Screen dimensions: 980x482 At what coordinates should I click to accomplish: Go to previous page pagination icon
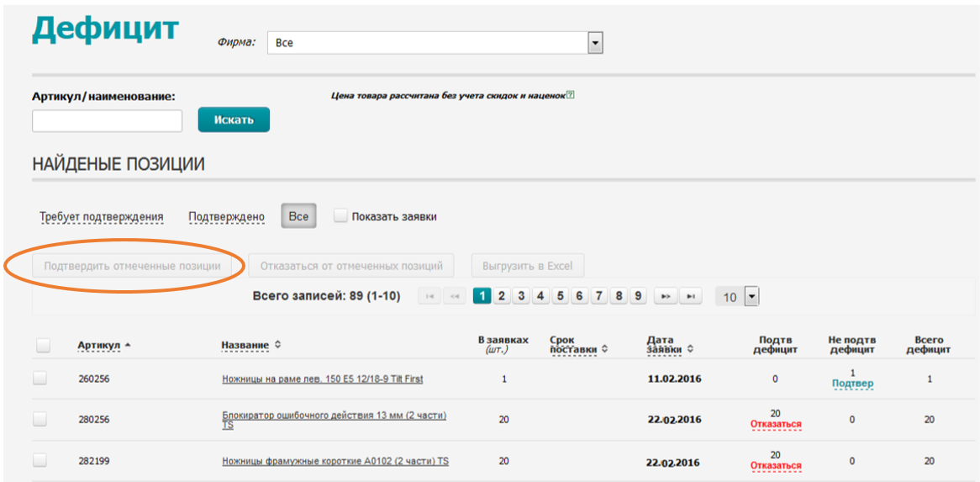455,296
